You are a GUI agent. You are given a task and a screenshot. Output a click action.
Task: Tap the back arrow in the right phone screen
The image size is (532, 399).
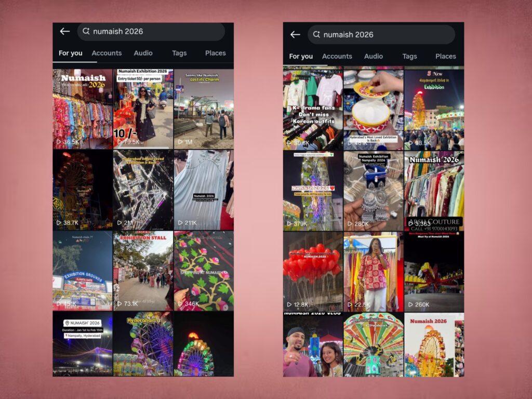pos(295,35)
